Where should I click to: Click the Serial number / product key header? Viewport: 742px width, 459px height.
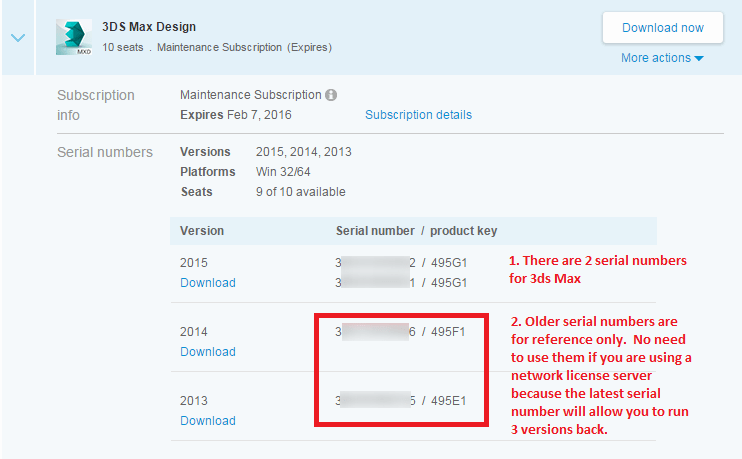(416, 231)
